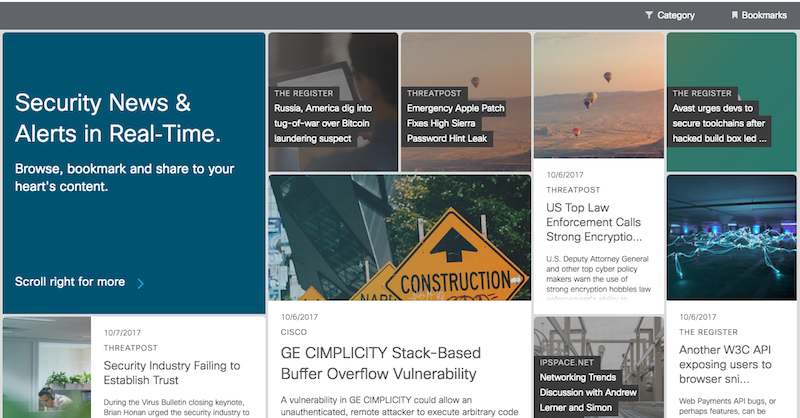Viewport: 800px width, 418px height.
Task: Click the Security News & Alerts banner heading
Action: click(118, 118)
